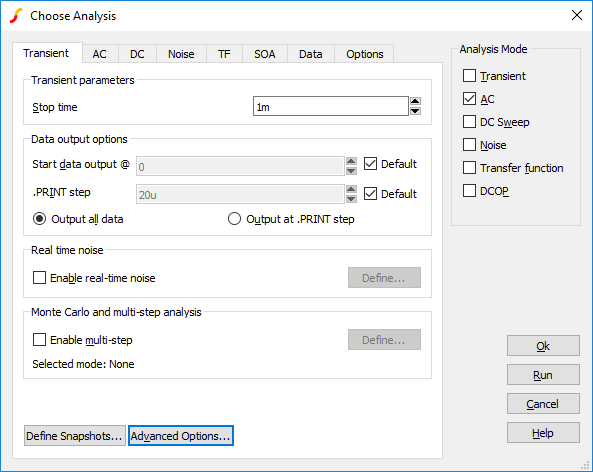Click the SIMetrix logo icon in title bar
This screenshot has height=472, width=593.
(x=16, y=16)
